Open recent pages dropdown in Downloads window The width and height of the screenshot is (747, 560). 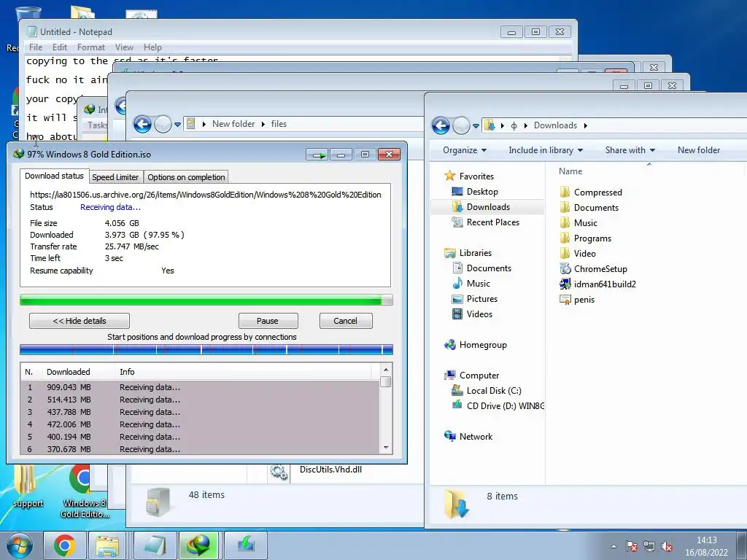click(x=476, y=126)
